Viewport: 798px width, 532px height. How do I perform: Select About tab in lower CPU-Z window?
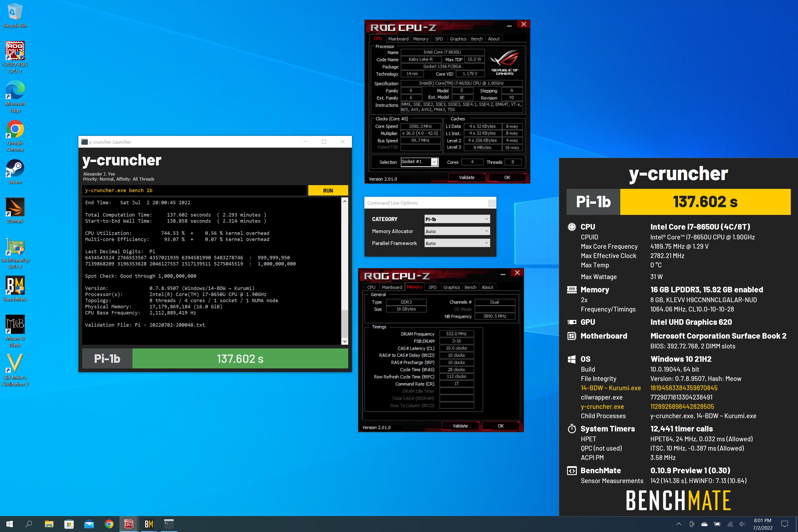487,287
